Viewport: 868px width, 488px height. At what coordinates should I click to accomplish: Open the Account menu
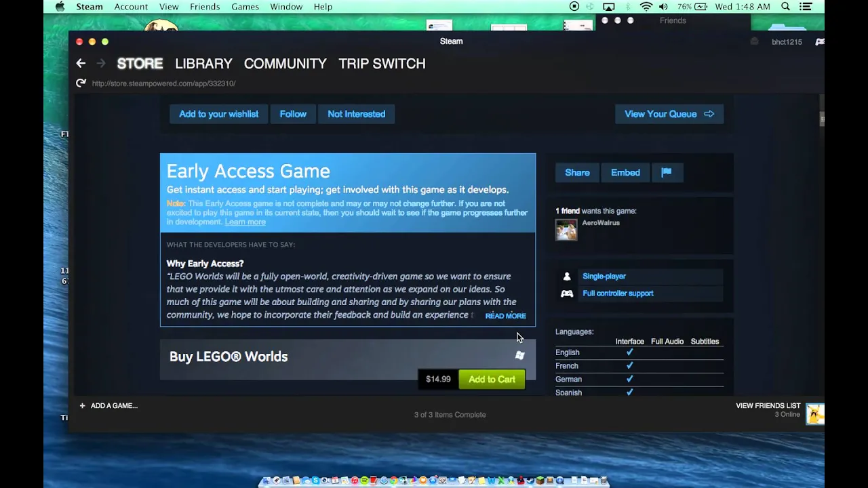(131, 7)
